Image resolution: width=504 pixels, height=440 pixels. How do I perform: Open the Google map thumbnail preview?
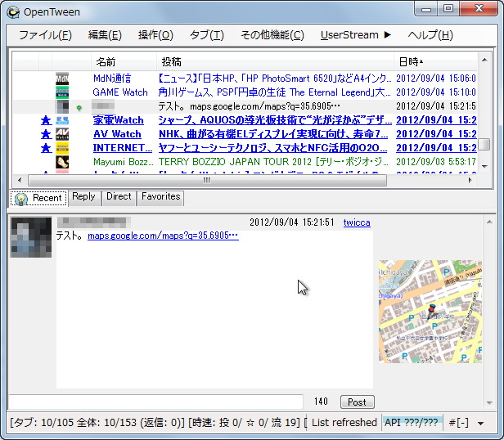point(430,312)
